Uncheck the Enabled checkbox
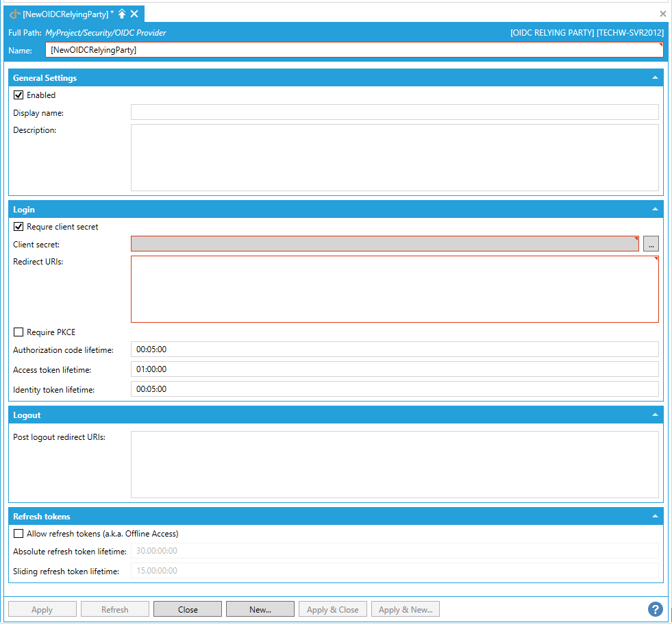 [18, 95]
